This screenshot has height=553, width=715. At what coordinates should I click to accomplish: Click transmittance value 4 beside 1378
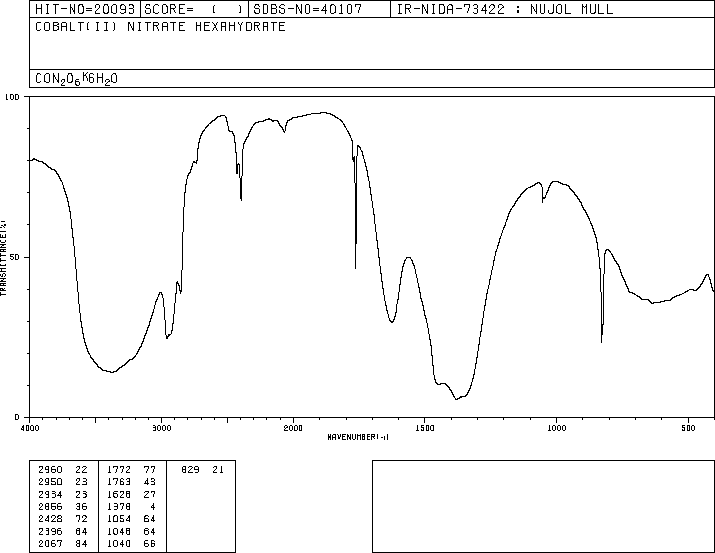pyautogui.click(x=153, y=507)
